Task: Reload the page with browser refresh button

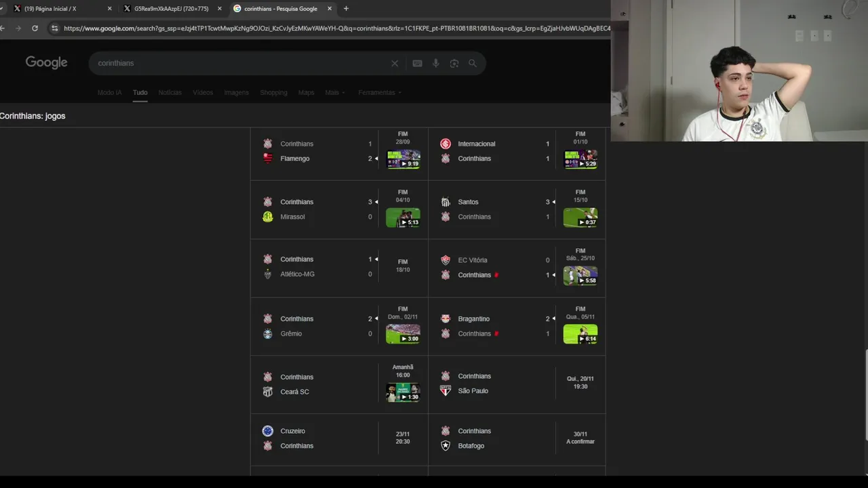Action: 35,28
